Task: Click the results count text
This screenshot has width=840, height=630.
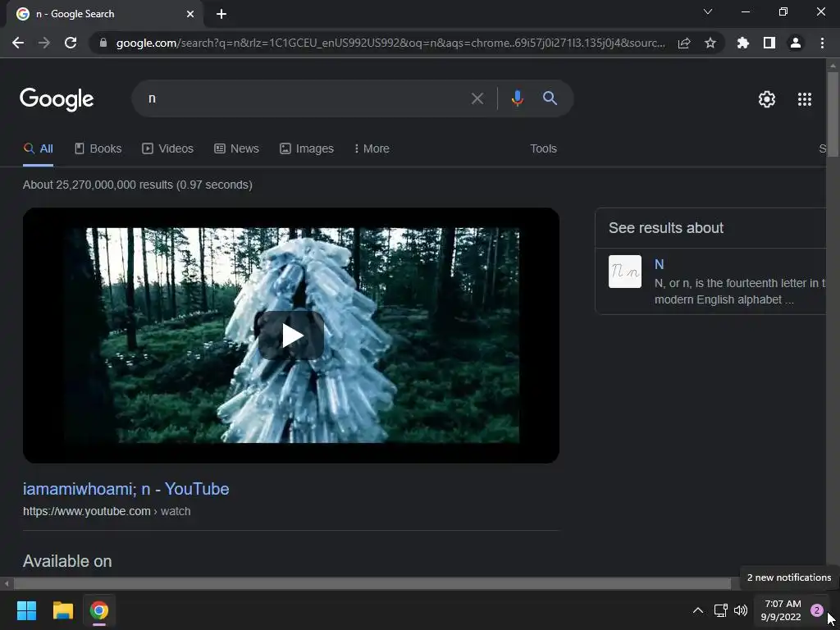Action: tap(138, 185)
